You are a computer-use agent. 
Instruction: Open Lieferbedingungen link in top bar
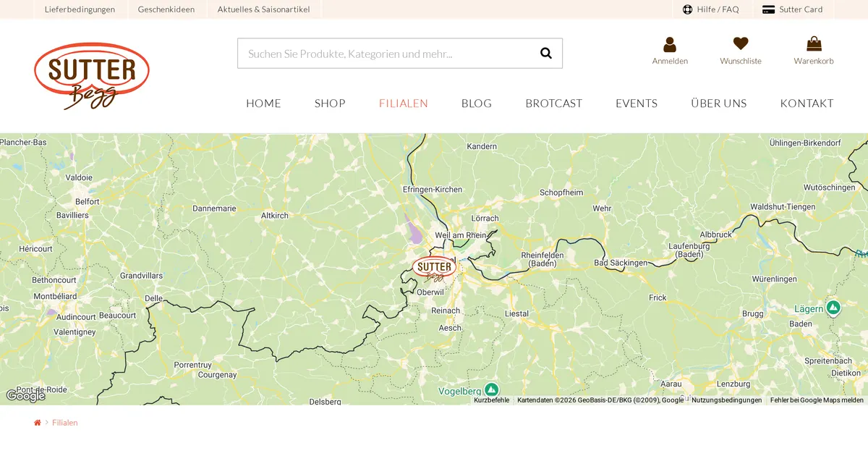click(x=80, y=9)
